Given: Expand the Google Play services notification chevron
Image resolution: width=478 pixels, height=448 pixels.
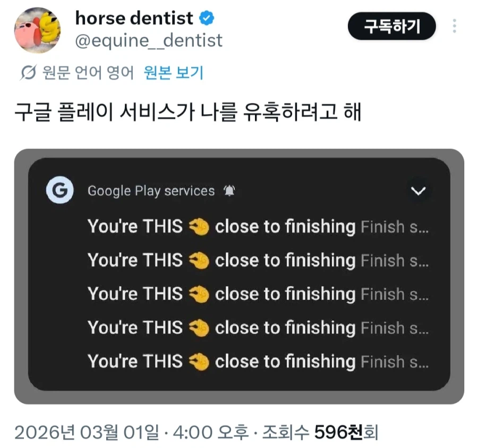Looking at the screenshot, I should click(419, 191).
